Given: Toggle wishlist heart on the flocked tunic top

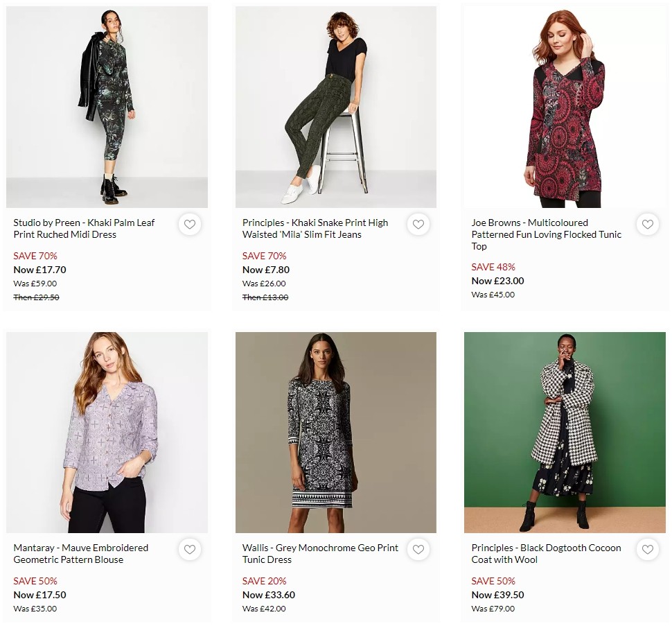Looking at the screenshot, I should click(647, 224).
